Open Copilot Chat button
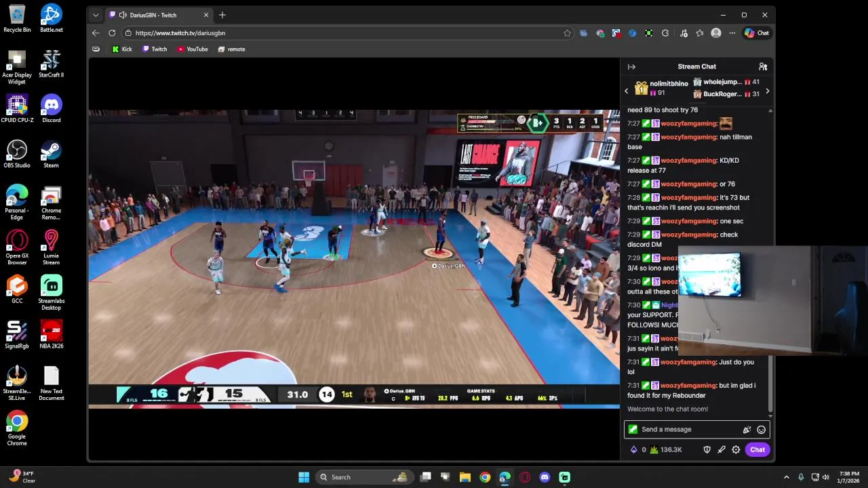This screenshot has height=488, width=868. click(x=756, y=33)
